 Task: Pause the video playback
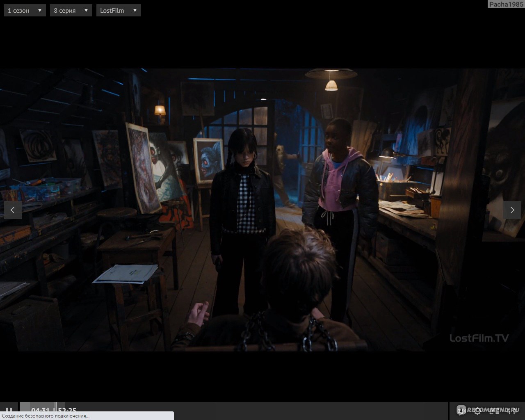point(9,410)
